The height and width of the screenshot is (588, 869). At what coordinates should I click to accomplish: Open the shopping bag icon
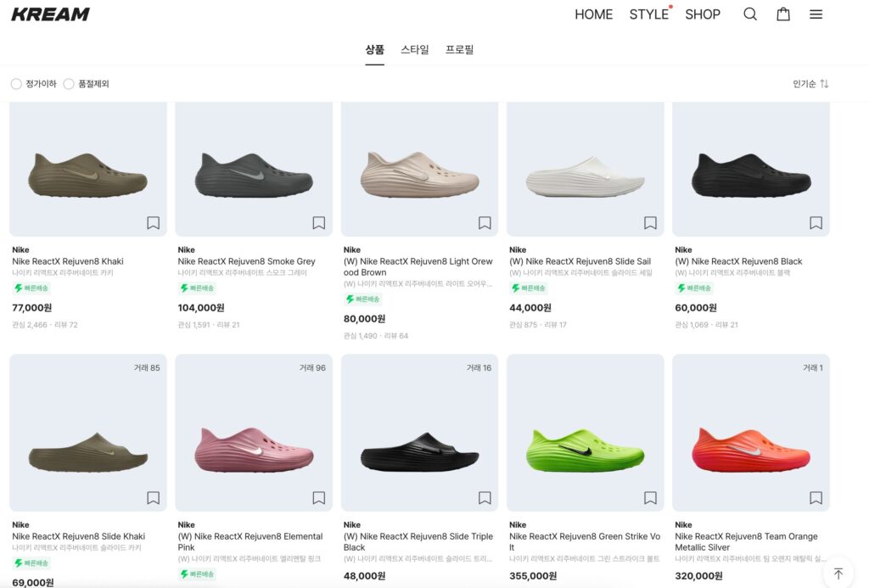click(x=783, y=14)
